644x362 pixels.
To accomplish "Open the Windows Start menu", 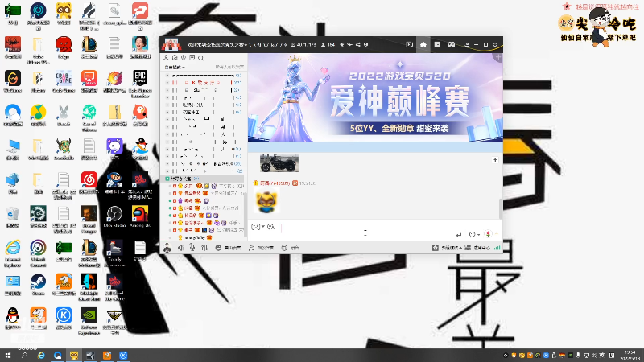I will pyautogui.click(x=8, y=356).
